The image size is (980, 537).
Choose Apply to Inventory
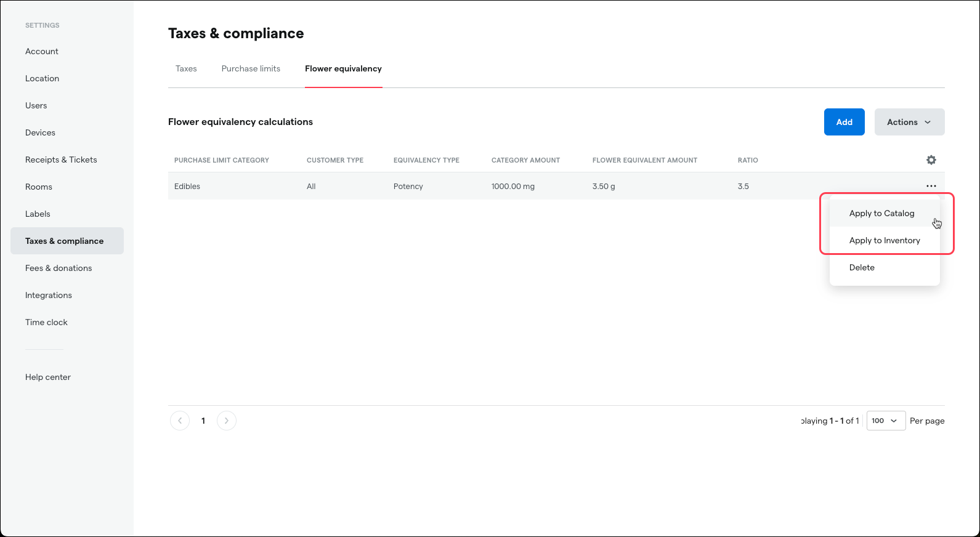(x=885, y=240)
